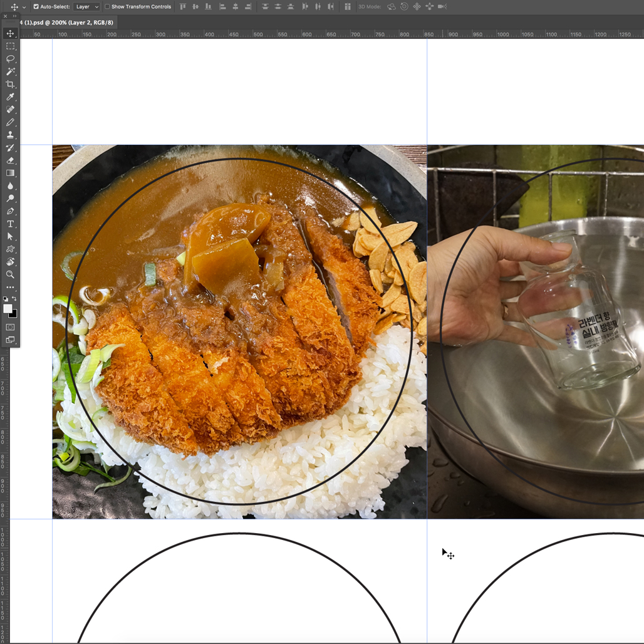Viewport: 644px width, 644px height.
Task: Click the black background color swatch
Action: (x=14, y=314)
